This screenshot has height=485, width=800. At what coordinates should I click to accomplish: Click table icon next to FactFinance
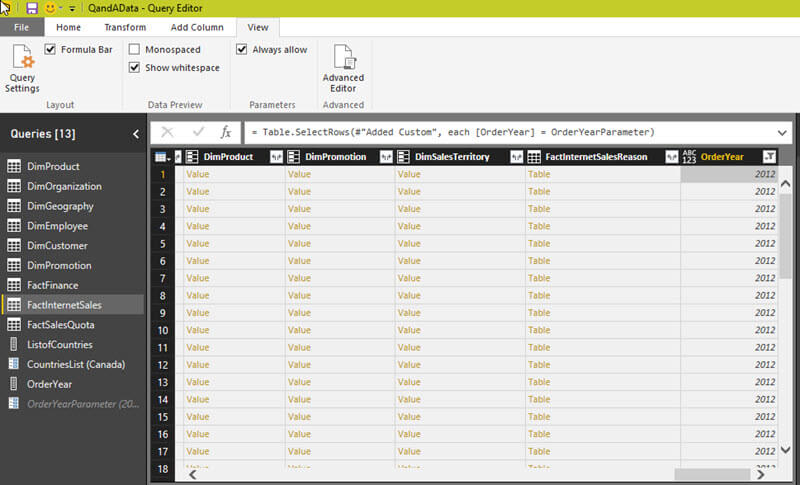point(14,285)
